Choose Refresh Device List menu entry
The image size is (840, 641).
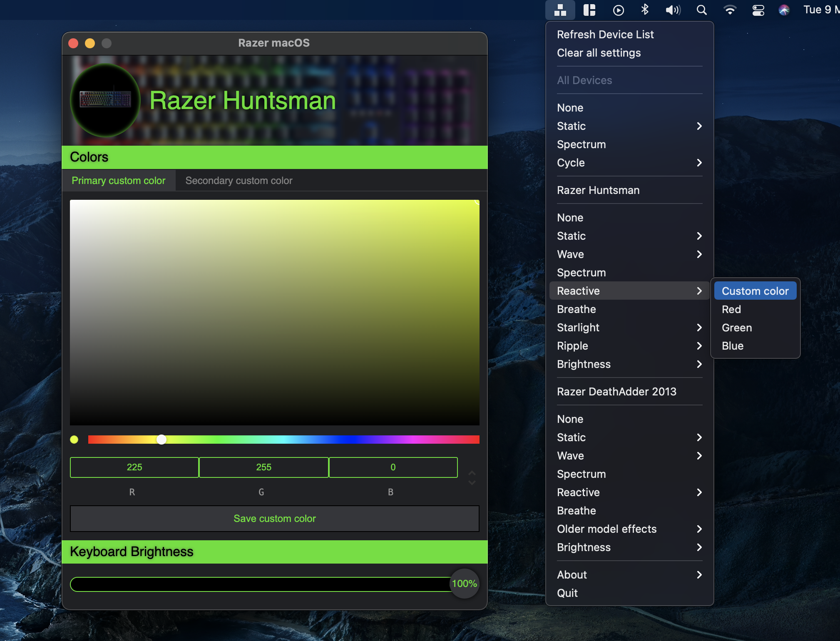(605, 35)
